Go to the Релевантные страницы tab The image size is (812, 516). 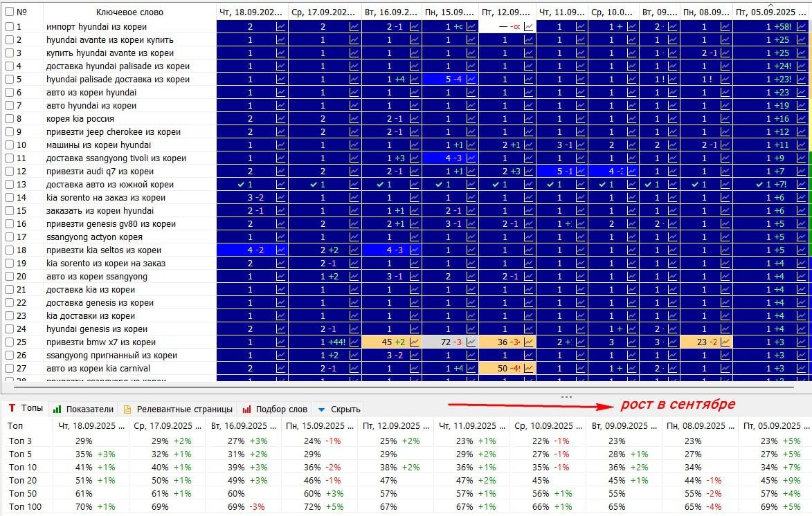[179, 409]
